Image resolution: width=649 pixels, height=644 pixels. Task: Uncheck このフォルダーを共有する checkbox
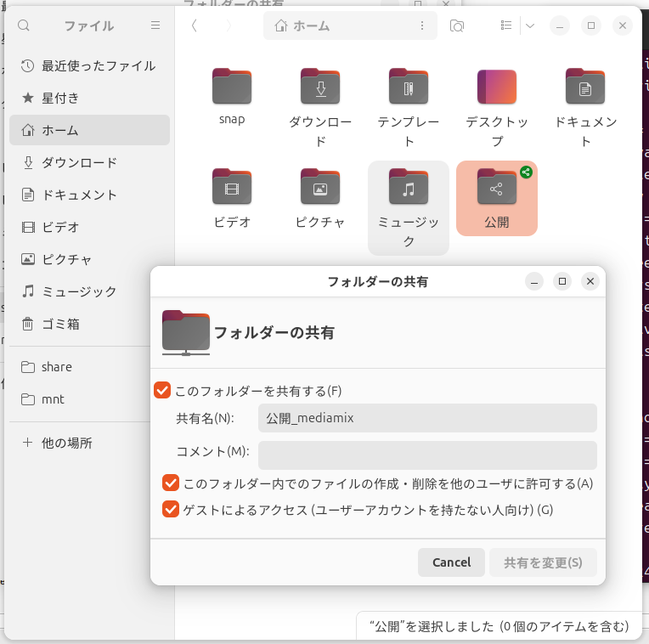pos(162,390)
